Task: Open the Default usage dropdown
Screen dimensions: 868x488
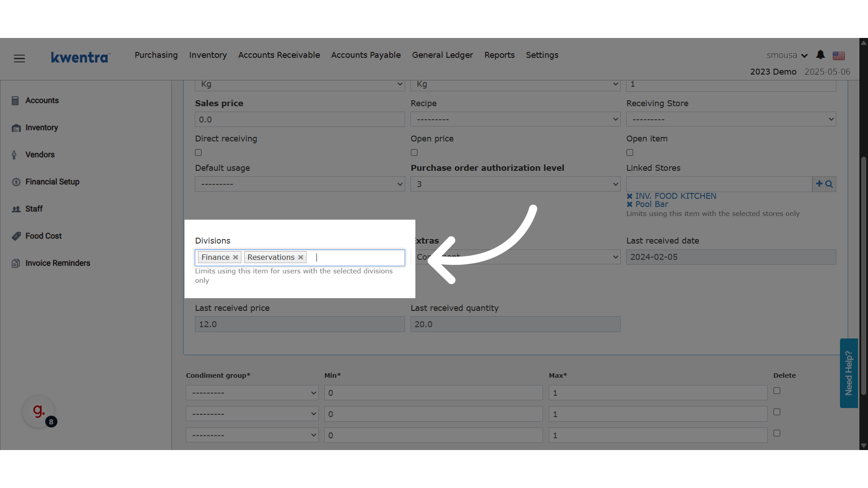Action: pyautogui.click(x=300, y=184)
